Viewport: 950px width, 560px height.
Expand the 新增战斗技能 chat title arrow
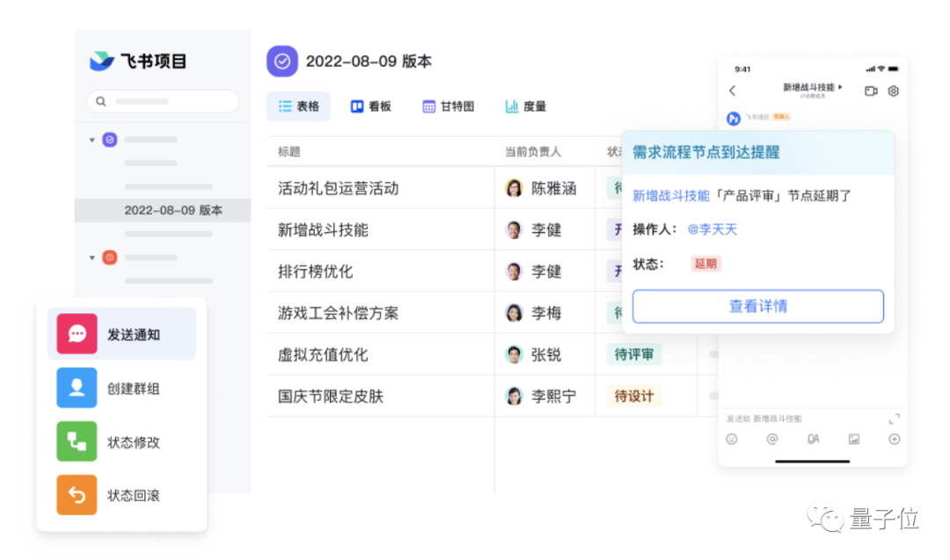click(x=840, y=87)
